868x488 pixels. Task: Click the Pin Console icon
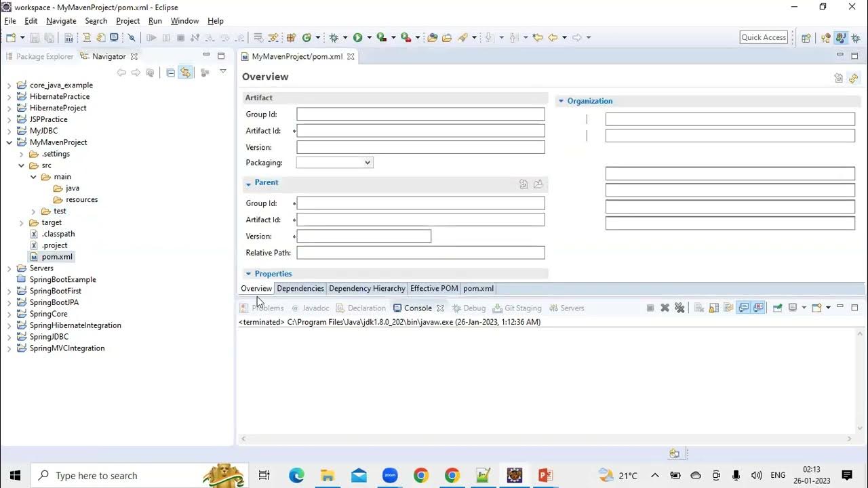pyautogui.click(x=778, y=308)
